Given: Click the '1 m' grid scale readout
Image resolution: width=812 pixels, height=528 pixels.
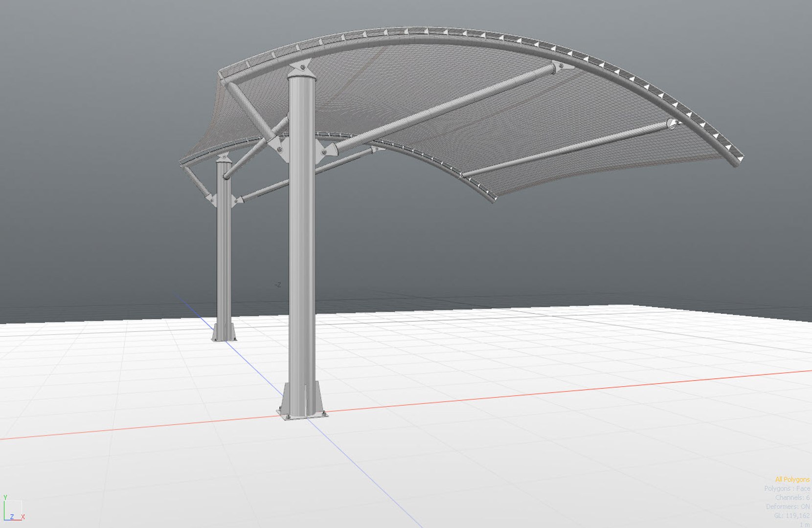Looking at the screenshot, I should coord(805,524).
